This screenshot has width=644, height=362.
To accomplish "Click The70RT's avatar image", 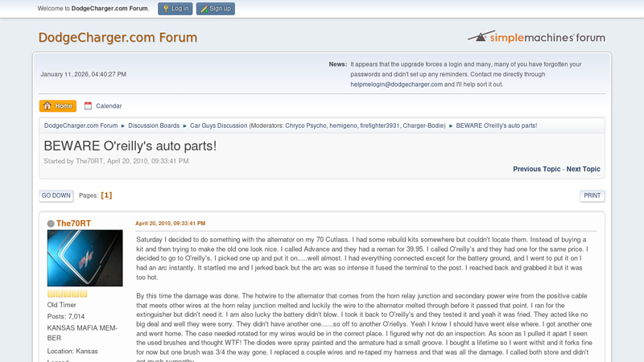I will point(85,258).
